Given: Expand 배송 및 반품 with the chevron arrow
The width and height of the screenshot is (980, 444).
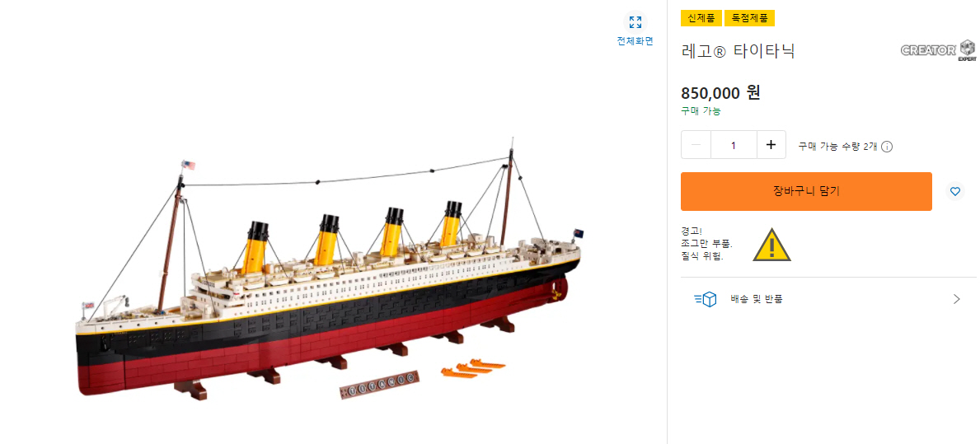Looking at the screenshot, I should click(956, 299).
